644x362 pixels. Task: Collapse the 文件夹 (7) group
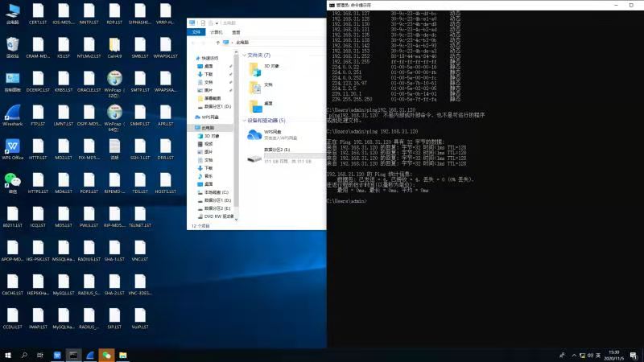click(x=245, y=55)
